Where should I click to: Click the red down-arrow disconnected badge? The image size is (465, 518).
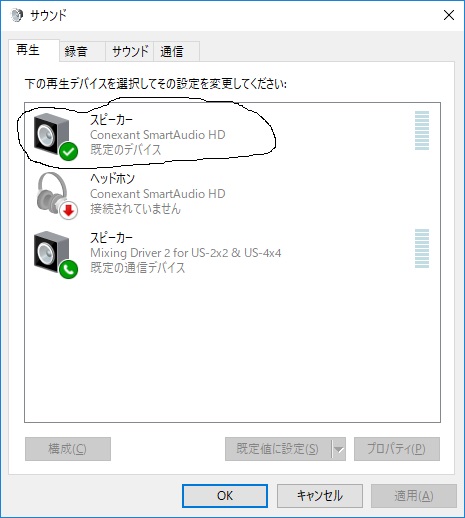tap(69, 211)
